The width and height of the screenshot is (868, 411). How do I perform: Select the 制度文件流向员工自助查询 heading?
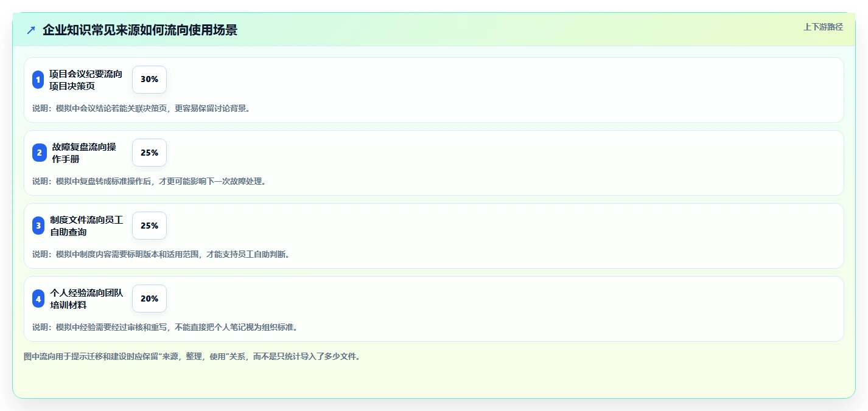(x=86, y=226)
